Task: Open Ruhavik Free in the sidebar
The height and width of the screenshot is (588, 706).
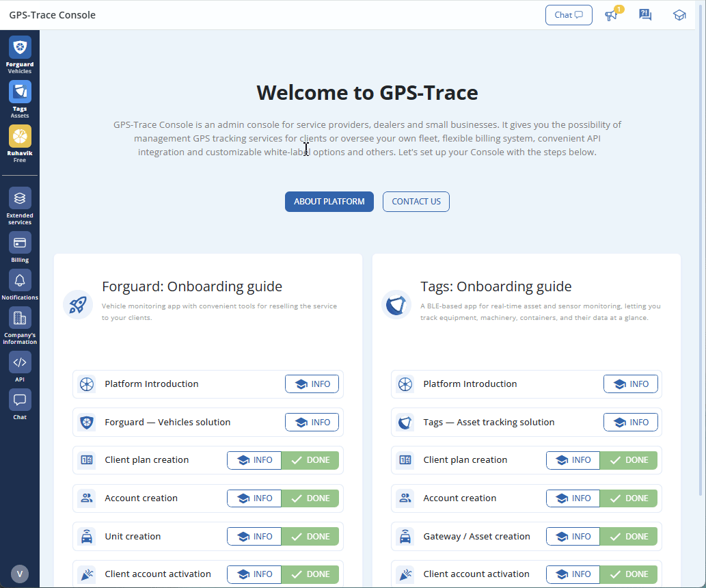Action: (x=20, y=144)
